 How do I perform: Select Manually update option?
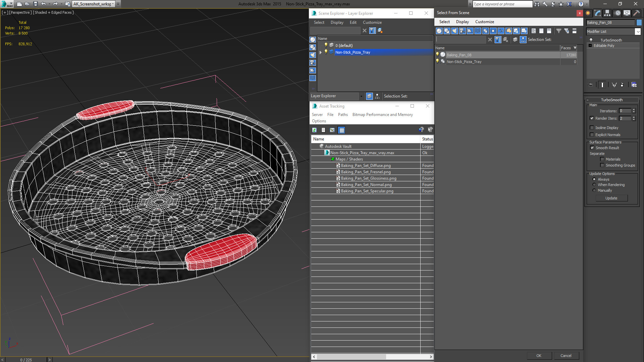594,190
